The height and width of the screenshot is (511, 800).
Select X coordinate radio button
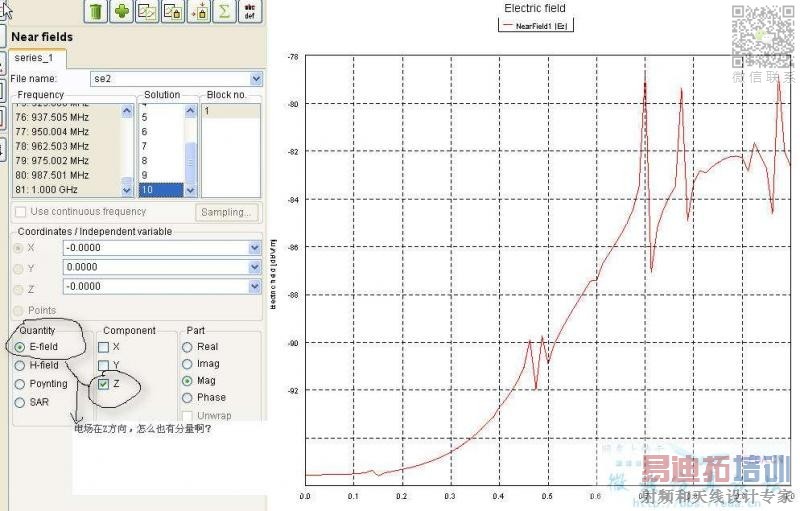18,248
